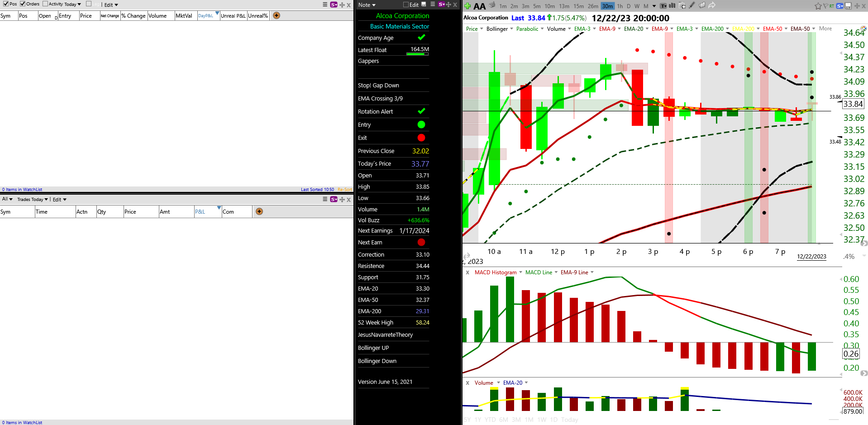Add a column to the trades table

click(259, 211)
